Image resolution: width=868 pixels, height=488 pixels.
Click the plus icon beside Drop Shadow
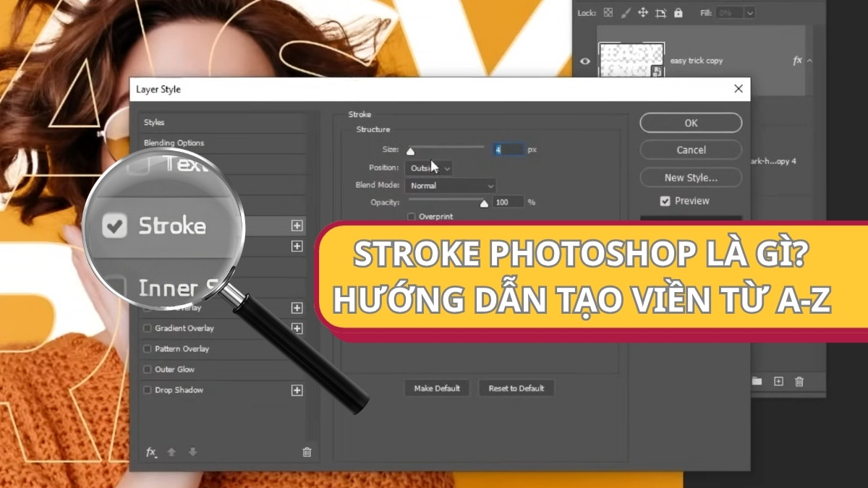click(297, 390)
